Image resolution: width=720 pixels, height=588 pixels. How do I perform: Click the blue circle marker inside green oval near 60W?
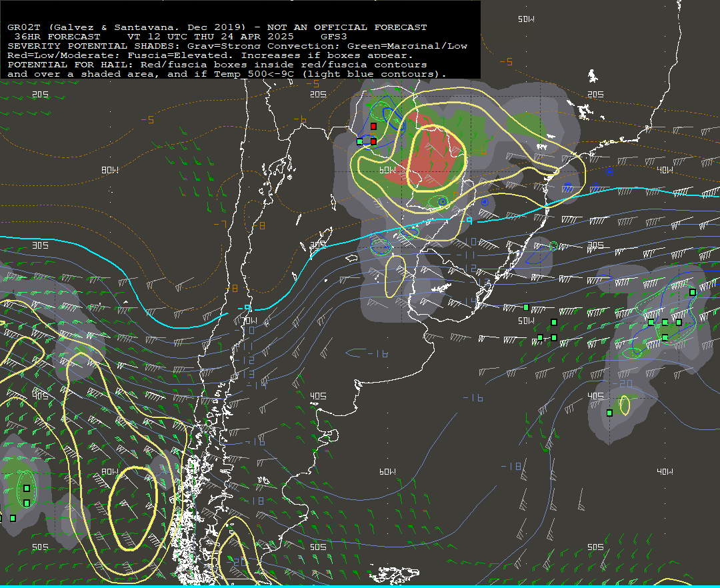pos(442,201)
